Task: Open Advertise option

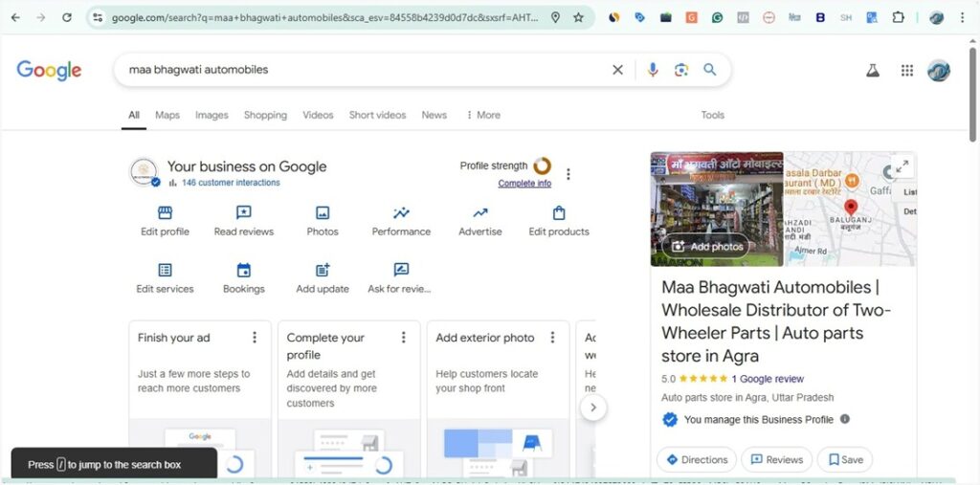Action: pos(480,222)
